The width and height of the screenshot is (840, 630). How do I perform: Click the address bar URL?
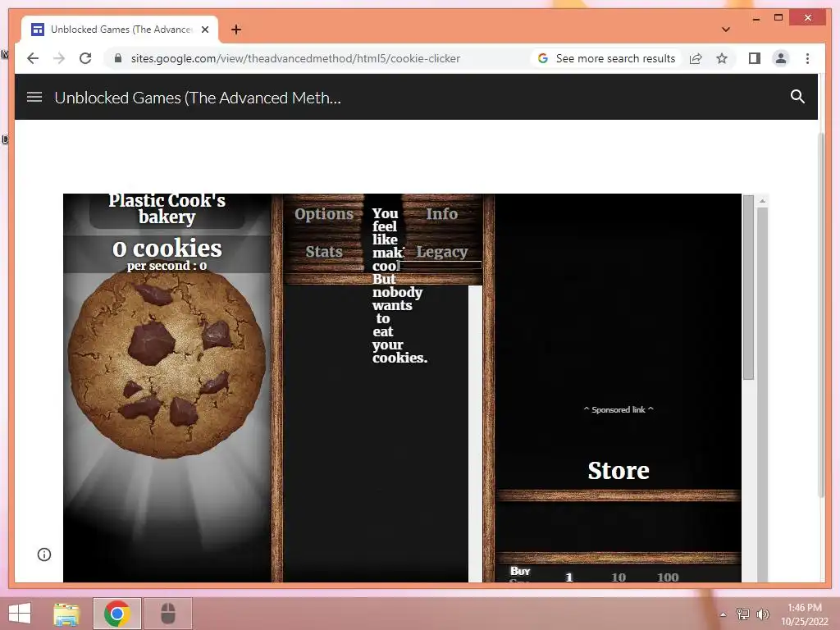tap(295, 58)
